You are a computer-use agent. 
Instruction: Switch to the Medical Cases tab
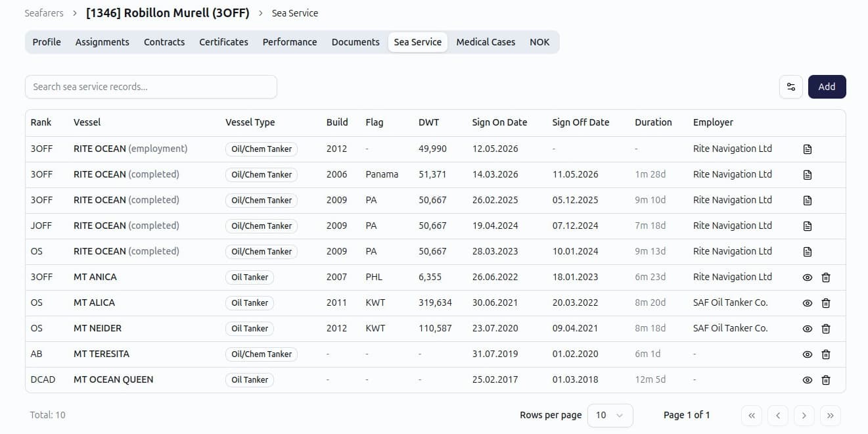pos(486,42)
